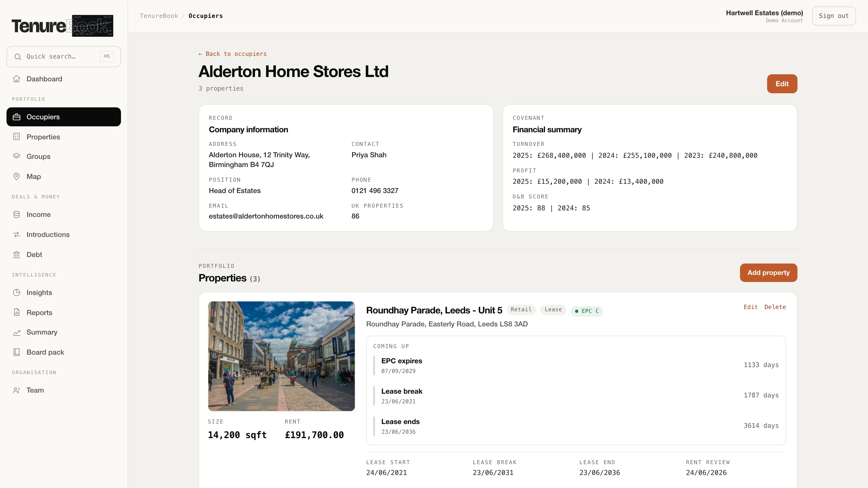Click the Board pack book icon

point(17,352)
